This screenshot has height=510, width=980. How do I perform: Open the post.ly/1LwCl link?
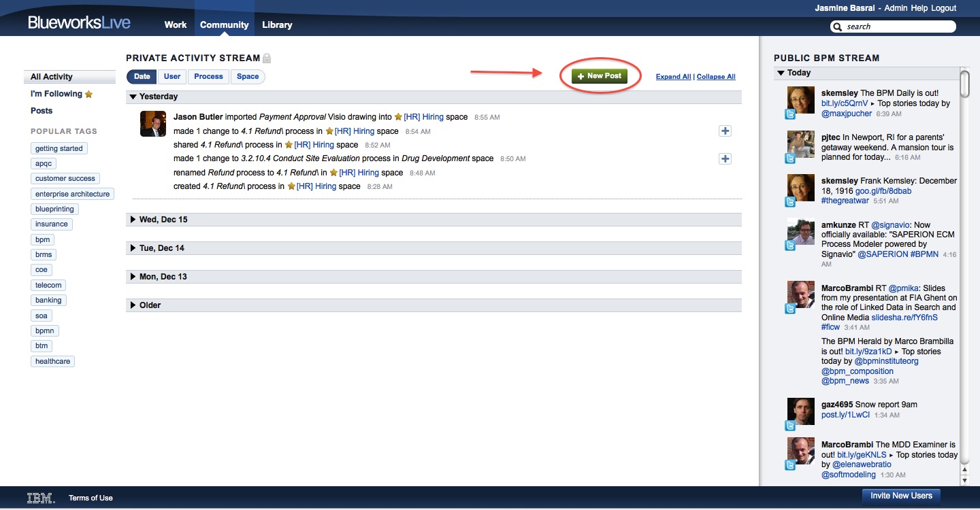846,415
